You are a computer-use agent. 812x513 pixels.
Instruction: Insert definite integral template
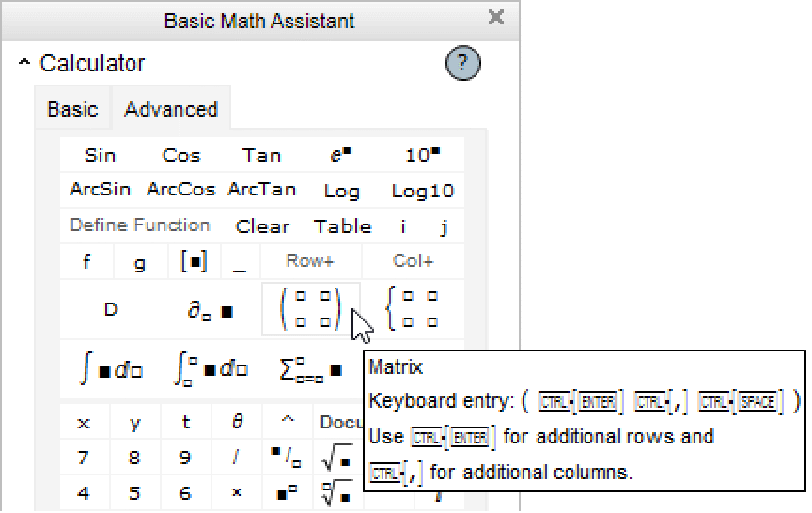211,368
